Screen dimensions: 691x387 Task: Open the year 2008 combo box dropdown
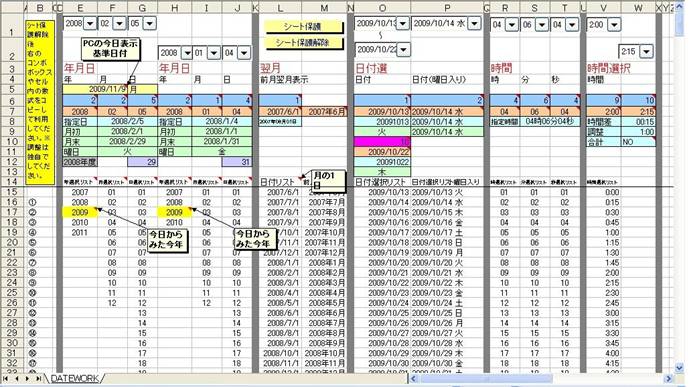[x=90, y=23]
